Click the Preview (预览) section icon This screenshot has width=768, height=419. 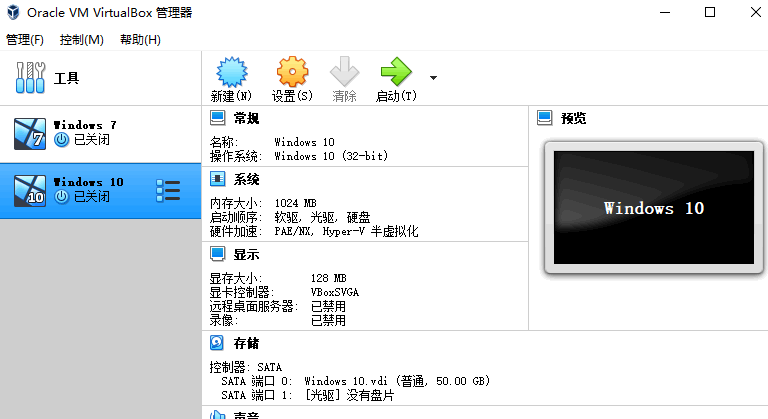(x=545, y=118)
